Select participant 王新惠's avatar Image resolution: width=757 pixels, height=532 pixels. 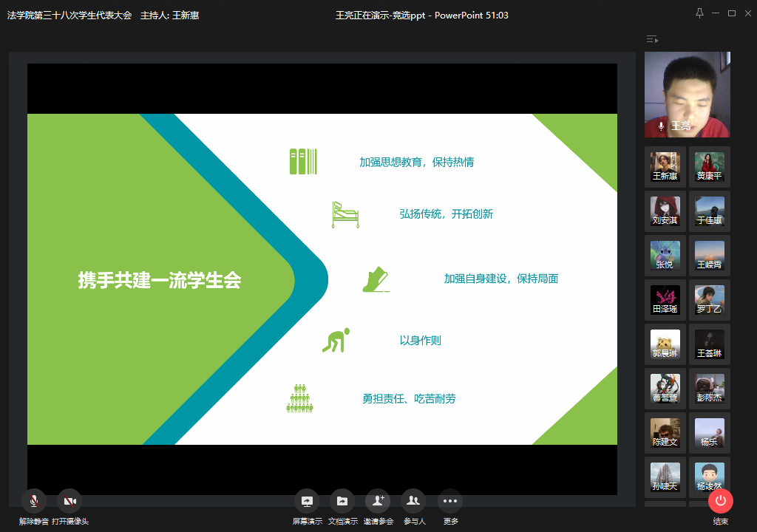pos(665,167)
